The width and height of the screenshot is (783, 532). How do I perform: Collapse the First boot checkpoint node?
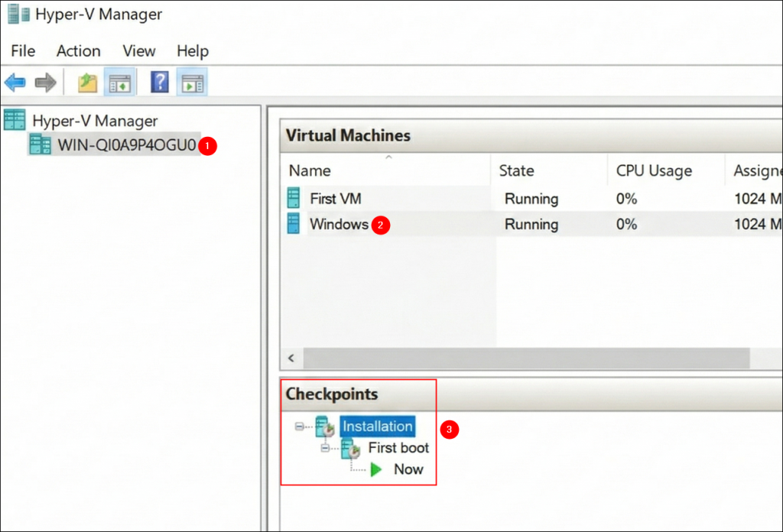click(x=324, y=448)
